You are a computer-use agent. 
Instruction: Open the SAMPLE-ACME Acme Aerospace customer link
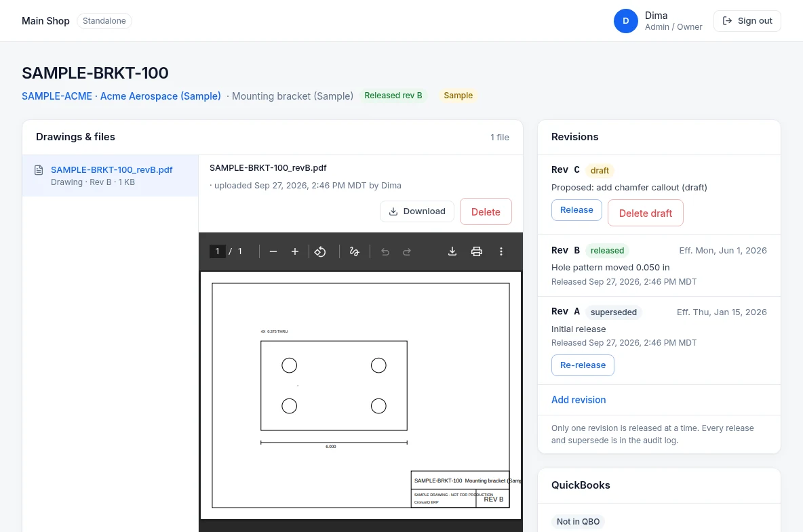coord(121,96)
